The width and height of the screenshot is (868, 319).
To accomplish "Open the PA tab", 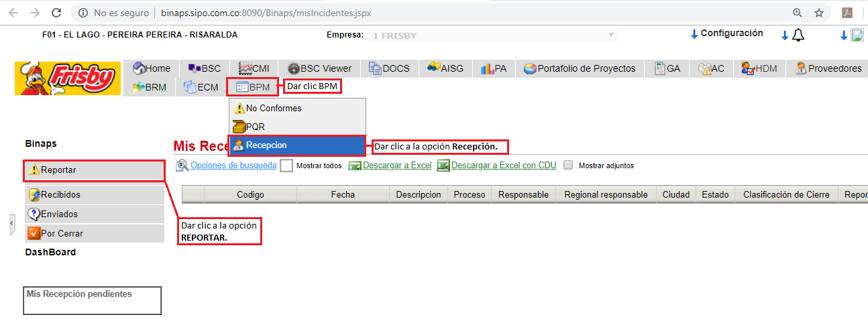I will pyautogui.click(x=493, y=68).
